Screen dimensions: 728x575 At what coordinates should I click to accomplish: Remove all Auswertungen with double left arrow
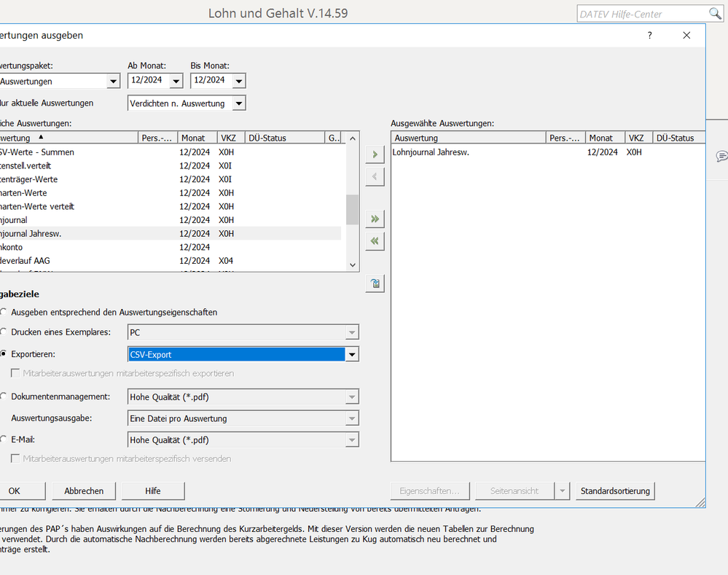(375, 241)
